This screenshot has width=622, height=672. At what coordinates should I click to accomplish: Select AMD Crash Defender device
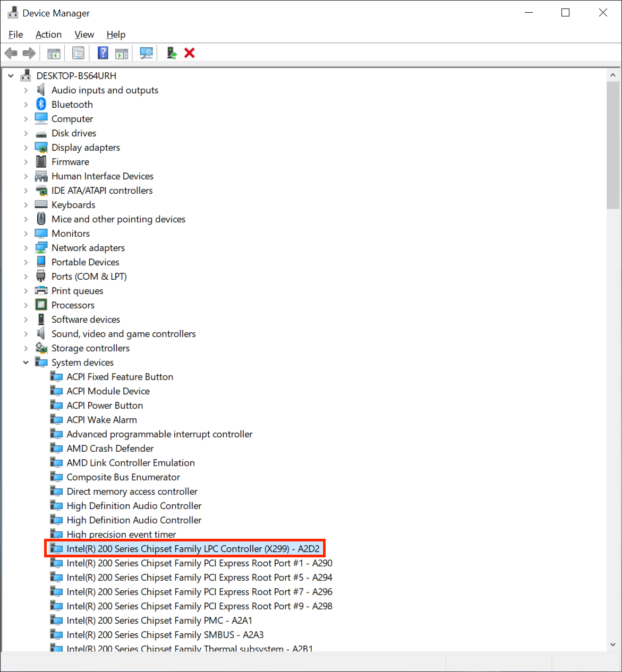(x=110, y=449)
